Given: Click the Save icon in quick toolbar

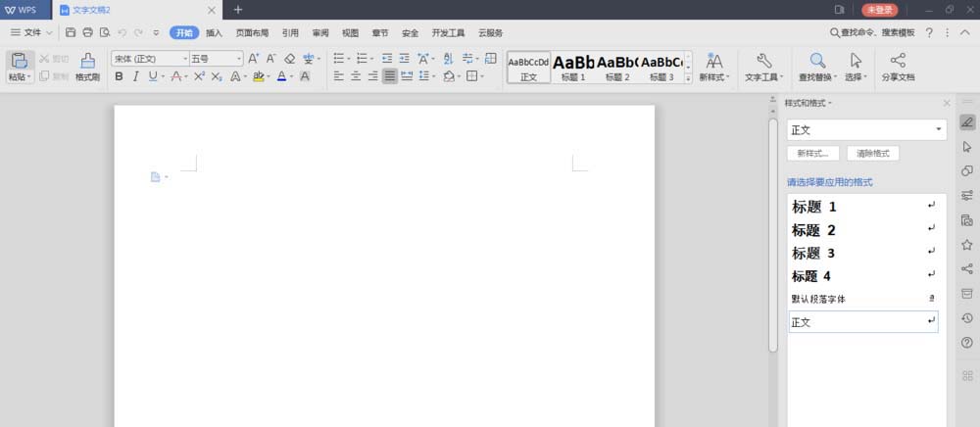Looking at the screenshot, I should tap(71, 32).
